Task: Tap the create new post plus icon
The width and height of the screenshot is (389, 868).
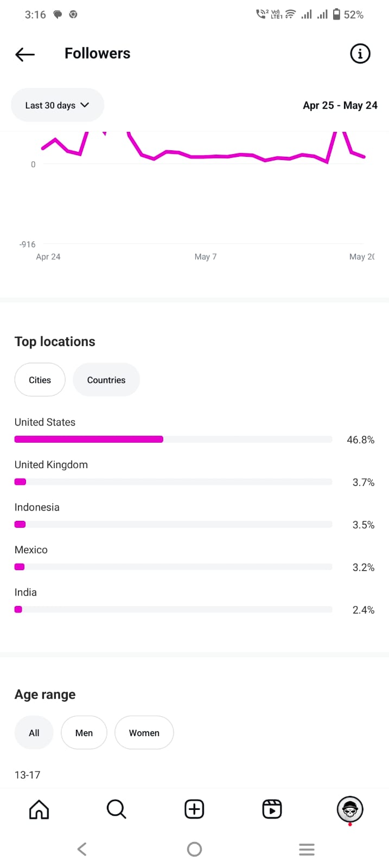Action: click(x=194, y=809)
